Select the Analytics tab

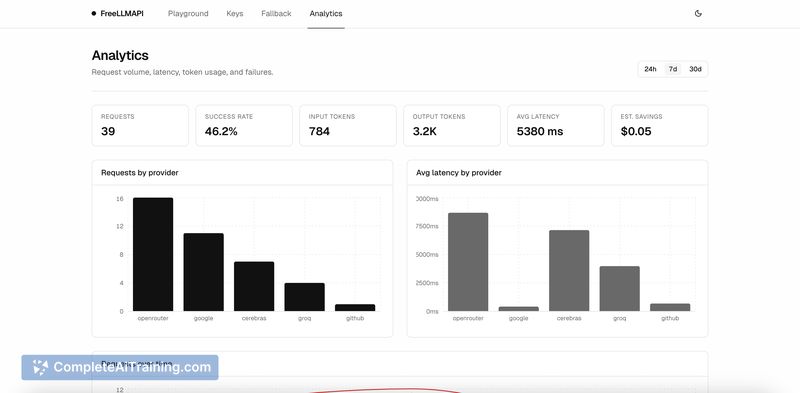point(326,14)
